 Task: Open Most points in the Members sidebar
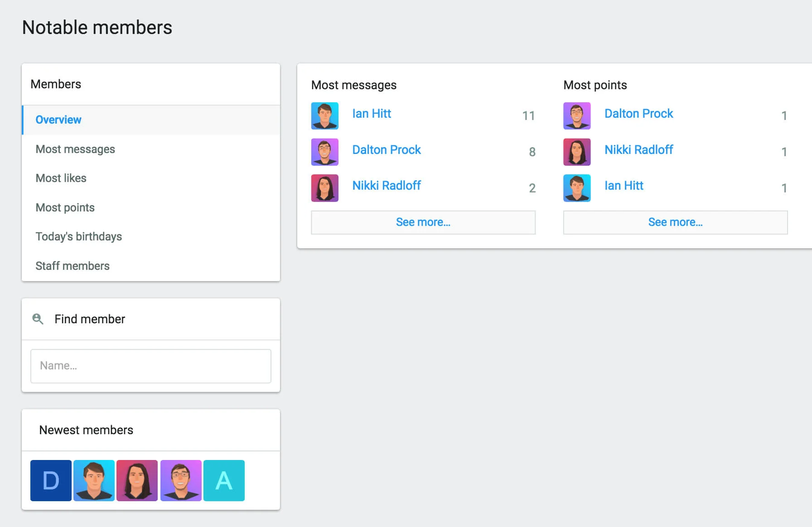point(65,208)
